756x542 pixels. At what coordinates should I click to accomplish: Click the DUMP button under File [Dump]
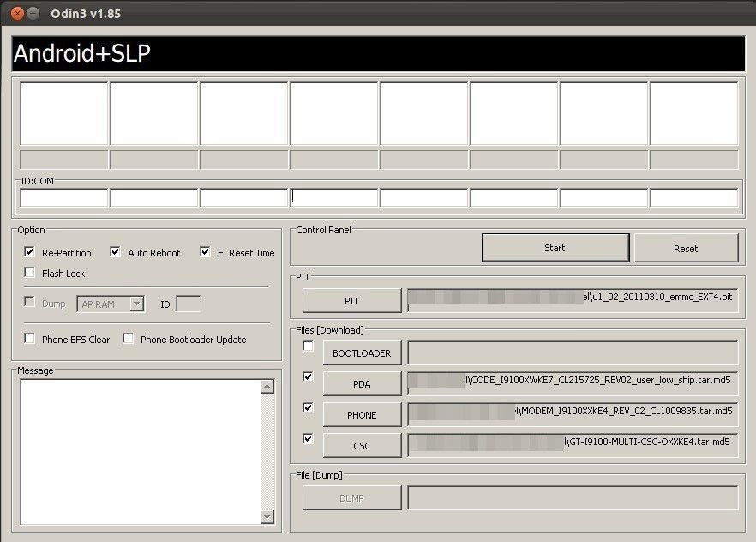(351, 498)
